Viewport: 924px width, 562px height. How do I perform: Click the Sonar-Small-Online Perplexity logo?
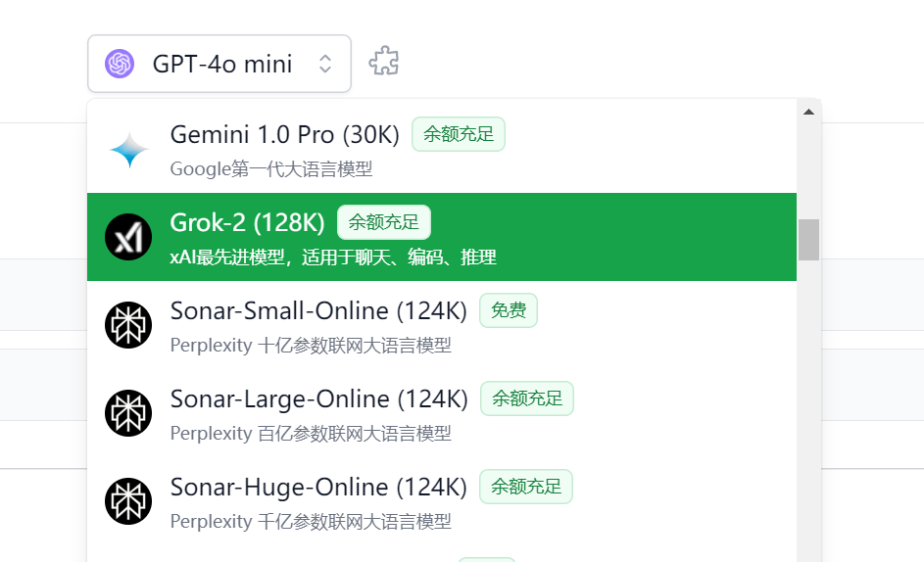pos(128,325)
